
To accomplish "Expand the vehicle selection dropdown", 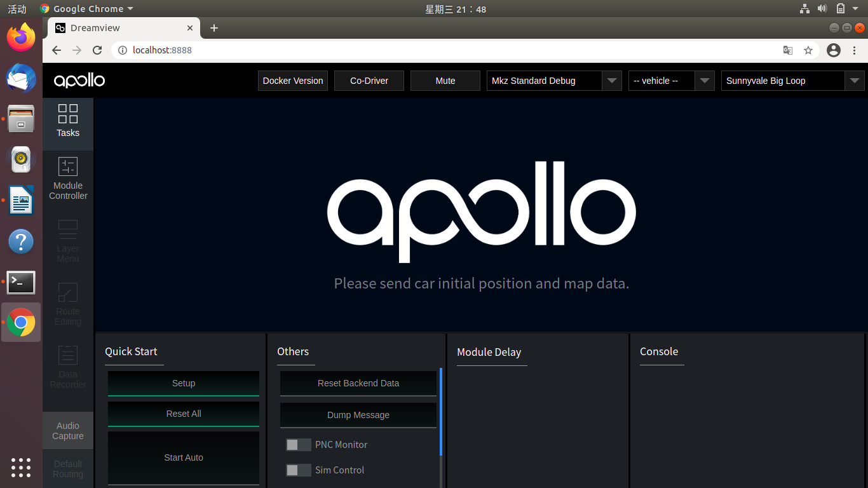I will point(704,81).
